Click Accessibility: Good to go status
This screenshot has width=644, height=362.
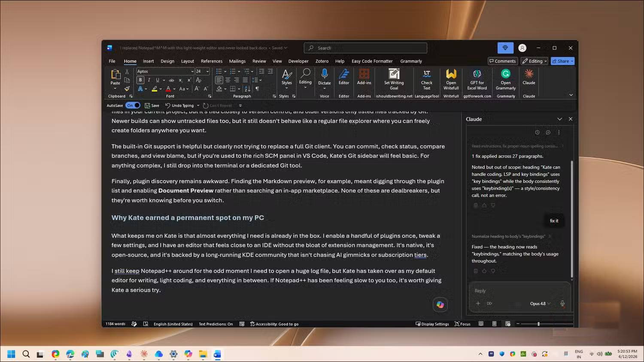tap(274, 324)
